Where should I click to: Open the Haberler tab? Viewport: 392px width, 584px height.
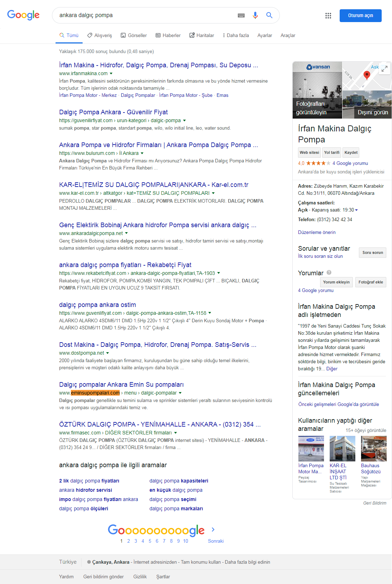click(x=168, y=35)
